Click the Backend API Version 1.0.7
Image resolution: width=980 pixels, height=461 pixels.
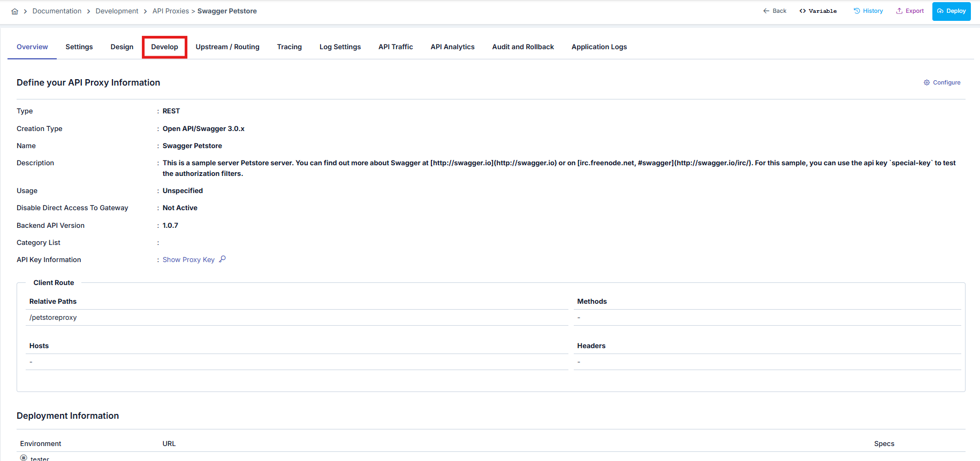point(170,226)
